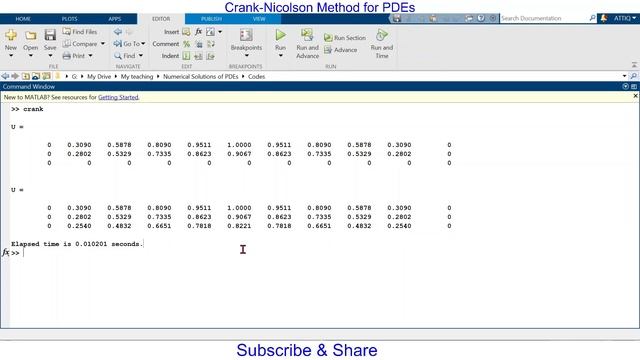Click Numerical Solutions of PDEs path segment
Viewport: 640px width, 360px height.
tap(200, 76)
